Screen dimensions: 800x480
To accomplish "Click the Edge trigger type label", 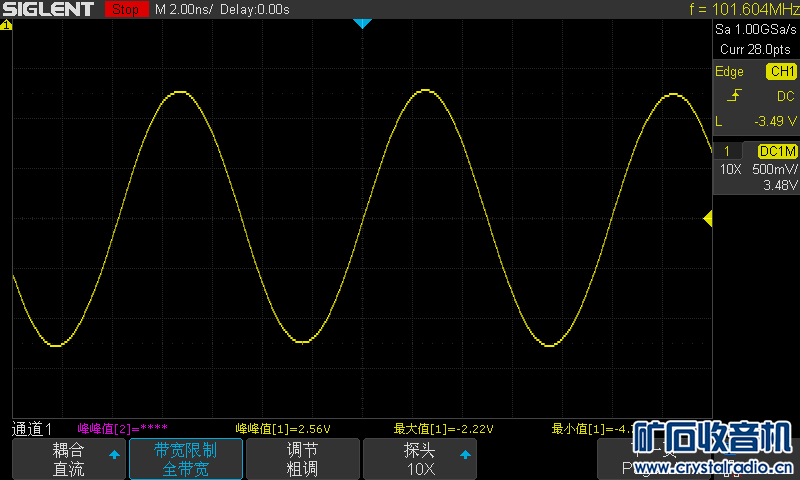I will click(729, 71).
